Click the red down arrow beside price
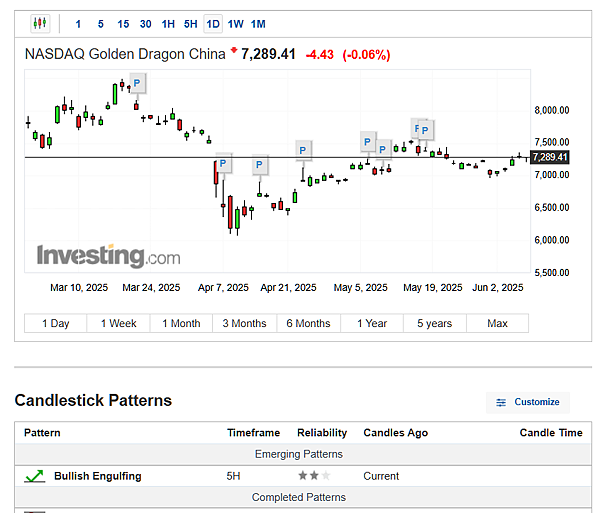Viewport: 600px width, 513px height. (x=234, y=51)
